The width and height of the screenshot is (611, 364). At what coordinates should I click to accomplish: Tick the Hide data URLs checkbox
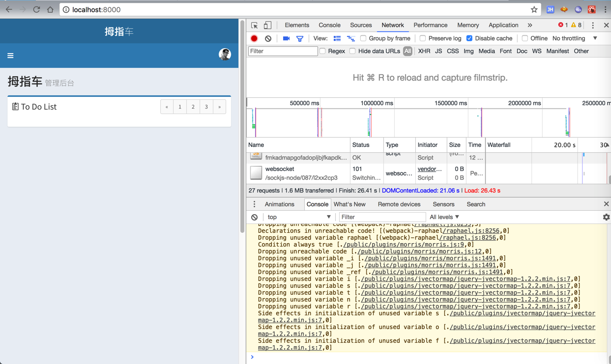point(352,51)
